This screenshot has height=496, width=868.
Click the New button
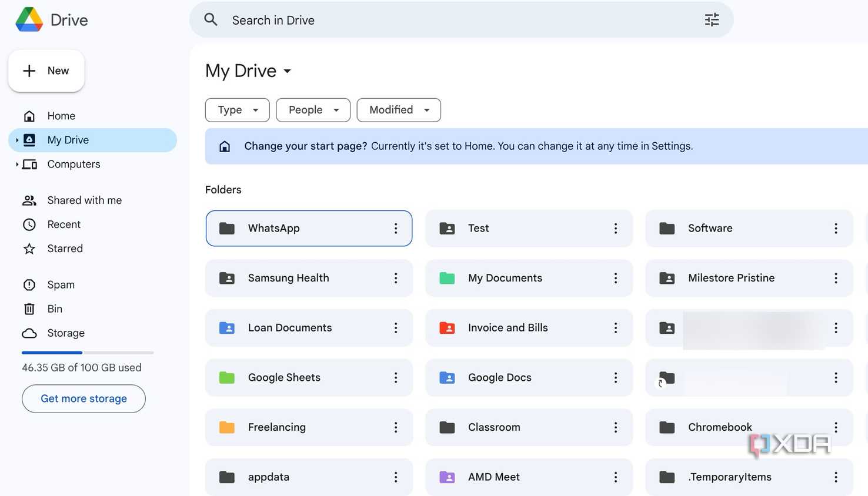click(46, 71)
